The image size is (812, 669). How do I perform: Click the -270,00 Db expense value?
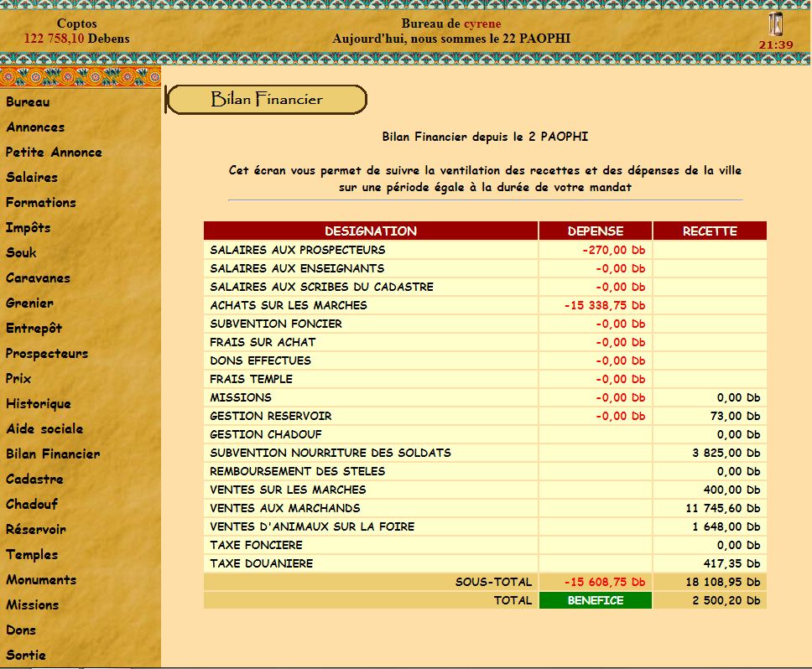pyautogui.click(x=614, y=250)
